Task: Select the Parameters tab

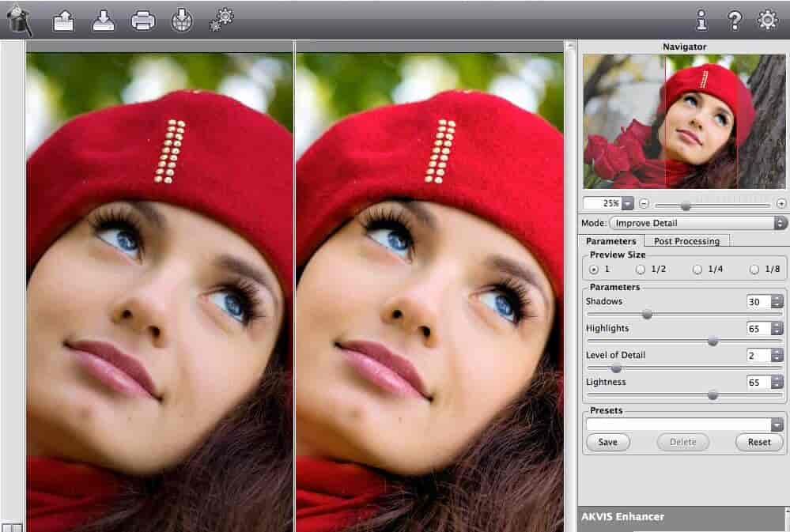Action: click(x=611, y=241)
